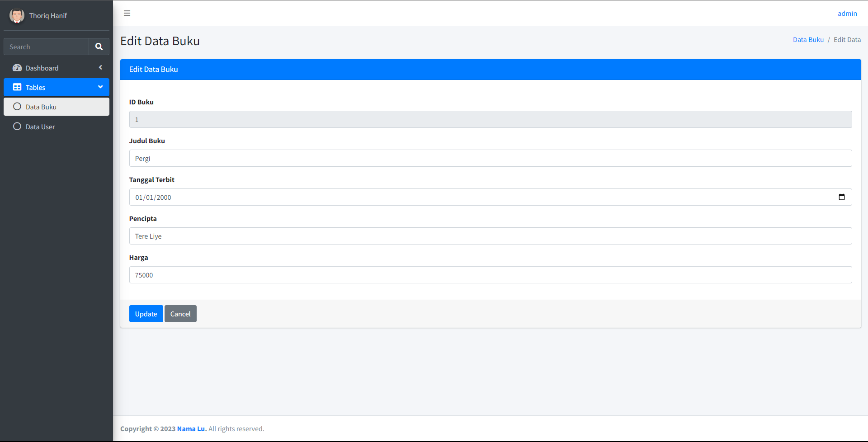The height and width of the screenshot is (442, 868).
Task: Click the Nama Lu footer link
Action: click(x=192, y=429)
